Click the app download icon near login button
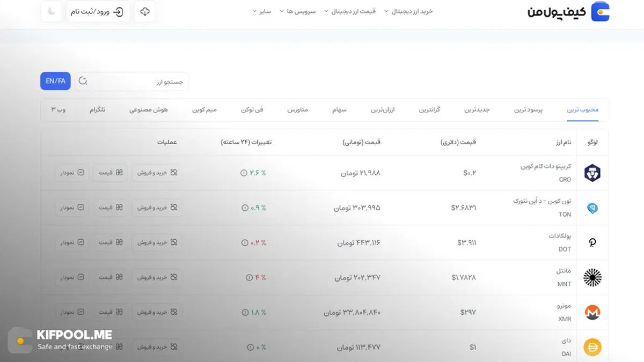This screenshot has height=362, width=644. [144, 11]
